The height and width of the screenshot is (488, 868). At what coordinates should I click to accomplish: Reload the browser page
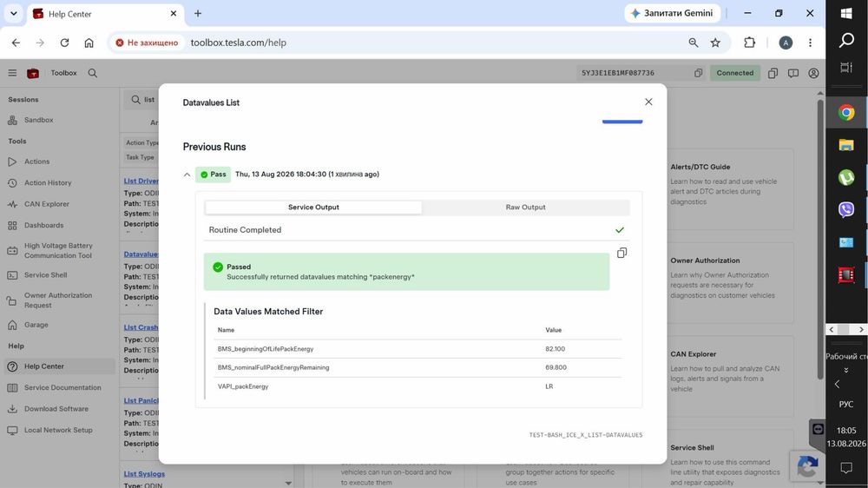click(x=64, y=43)
